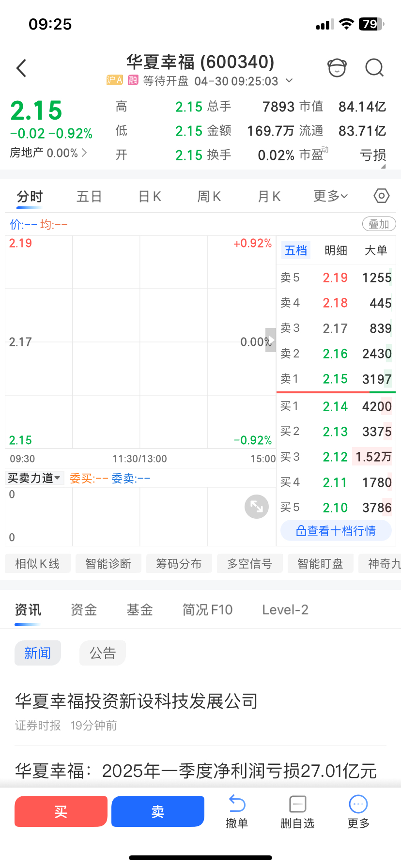
Task: Collapse the order book side arrow
Action: pyautogui.click(x=271, y=340)
